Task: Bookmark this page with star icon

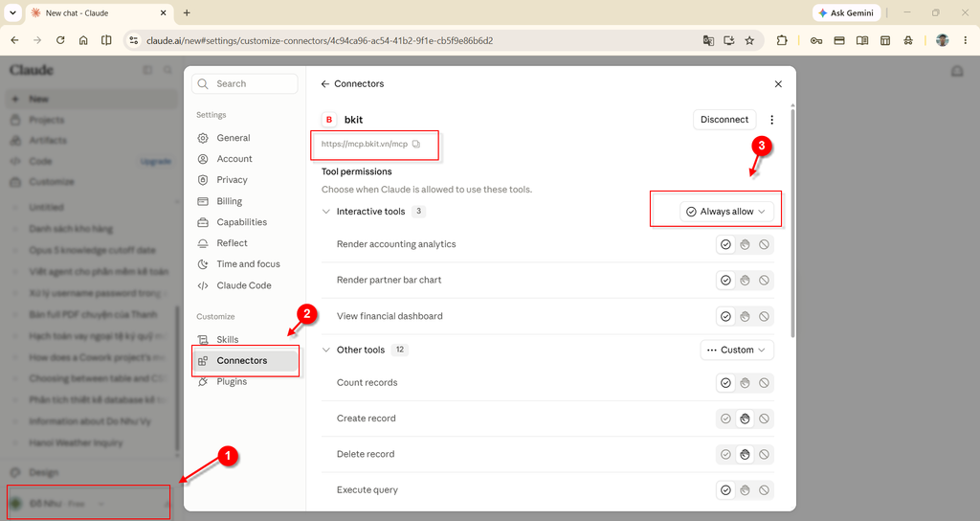Action: [749, 40]
